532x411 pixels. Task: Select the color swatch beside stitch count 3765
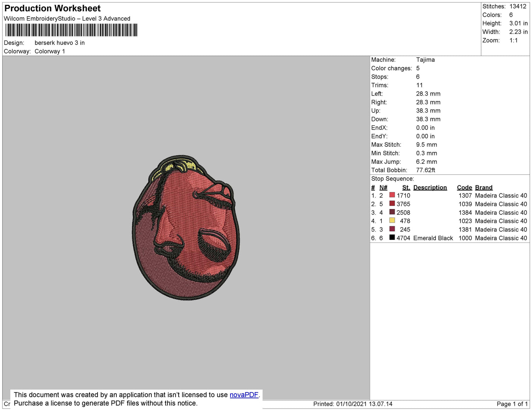click(392, 203)
